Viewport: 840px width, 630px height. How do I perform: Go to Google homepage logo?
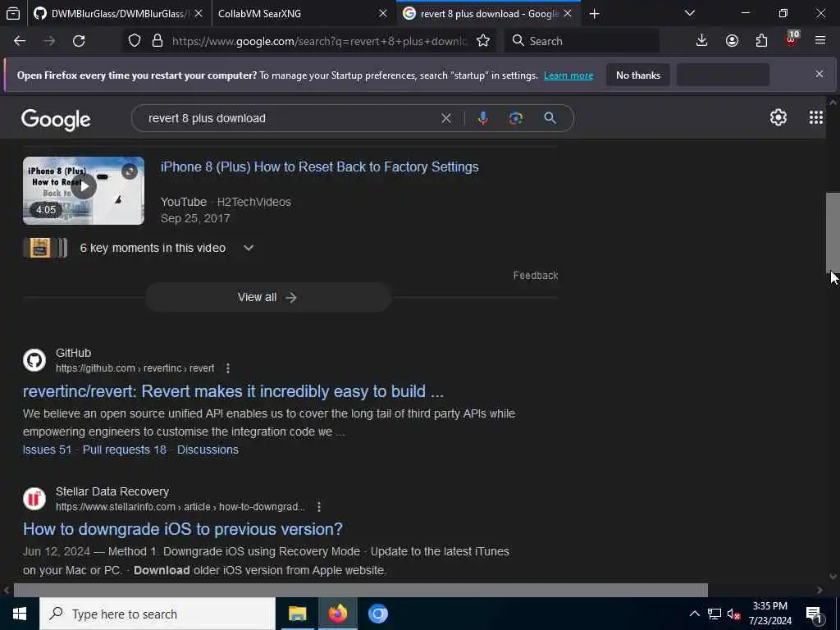tap(56, 120)
